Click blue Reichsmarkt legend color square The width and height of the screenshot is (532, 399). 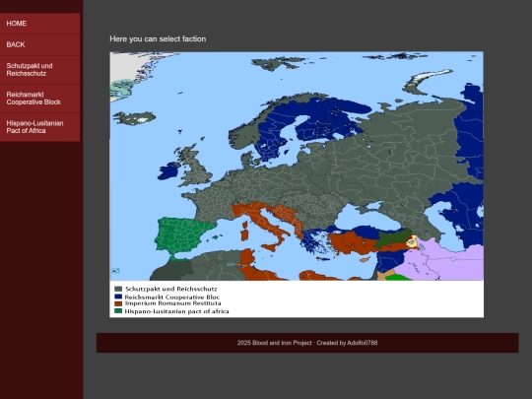[x=118, y=297]
